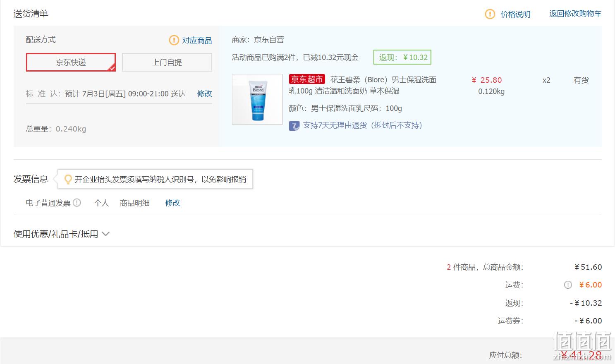This screenshot has width=615, height=364.
Task: Click 颜色：男士保湿洗面乳 spec text
Action: (345, 108)
